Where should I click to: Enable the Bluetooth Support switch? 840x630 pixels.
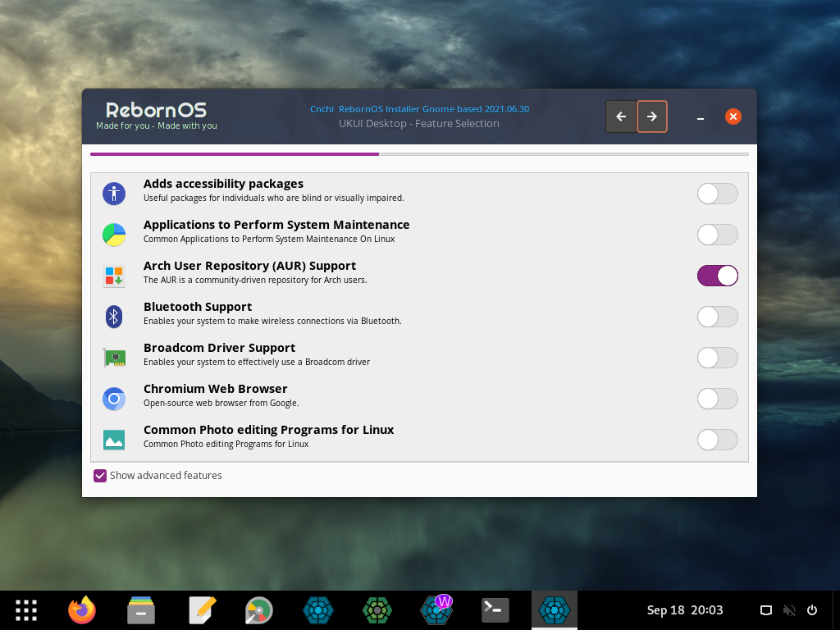(x=717, y=317)
